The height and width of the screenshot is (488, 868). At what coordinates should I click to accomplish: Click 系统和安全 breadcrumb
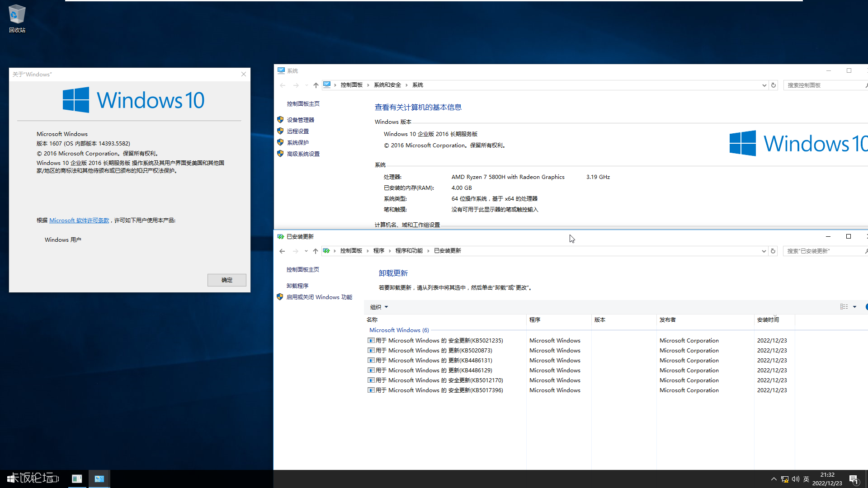(x=387, y=85)
